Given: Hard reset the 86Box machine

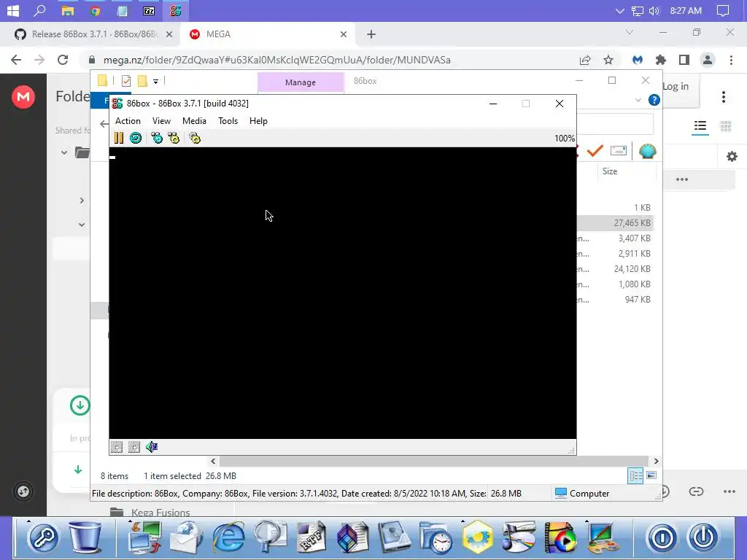Looking at the screenshot, I should click(136, 138).
